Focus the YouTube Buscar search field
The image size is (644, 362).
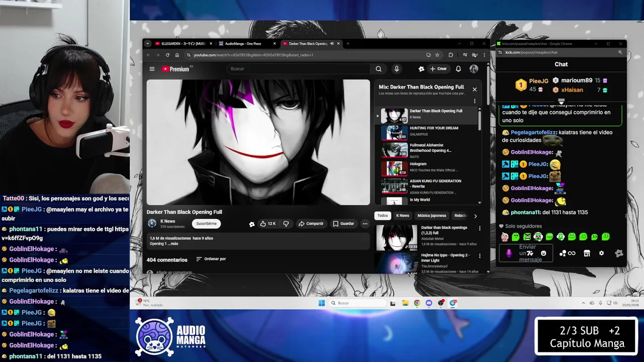tap(299, 69)
